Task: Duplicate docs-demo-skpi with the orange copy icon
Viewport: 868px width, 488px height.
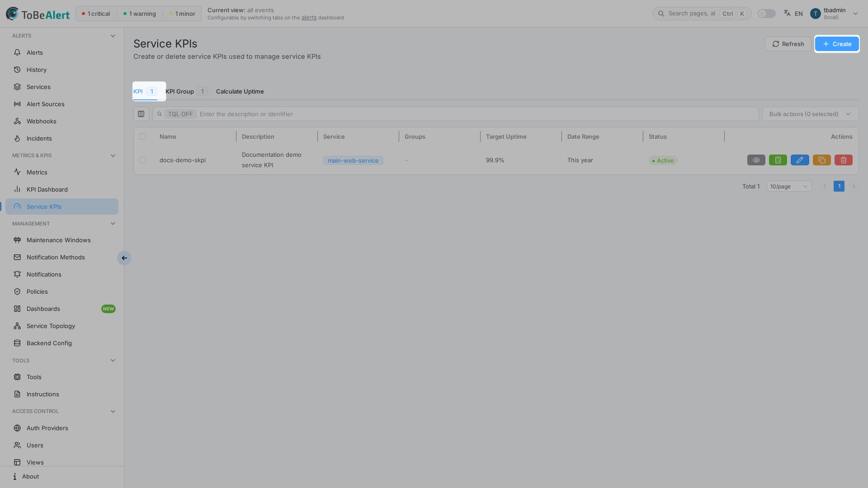Action: (x=821, y=160)
